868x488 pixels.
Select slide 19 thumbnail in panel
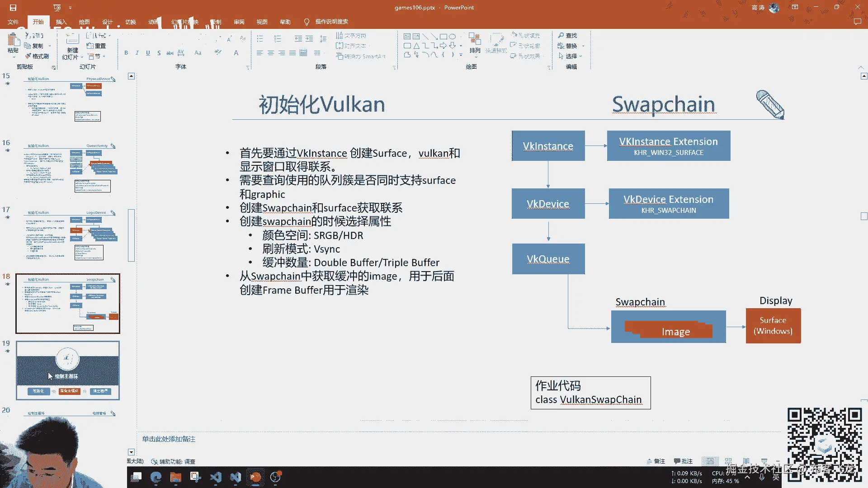tap(68, 371)
